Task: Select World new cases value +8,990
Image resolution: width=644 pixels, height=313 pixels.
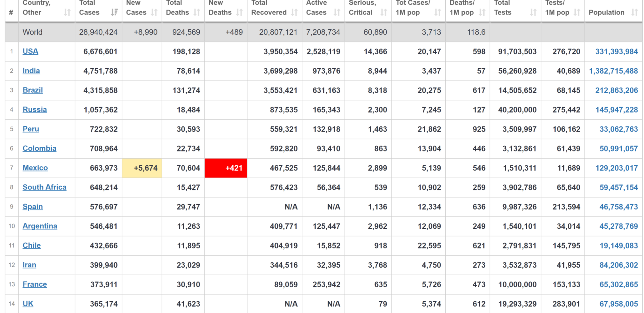Action: [x=146, y=32]
